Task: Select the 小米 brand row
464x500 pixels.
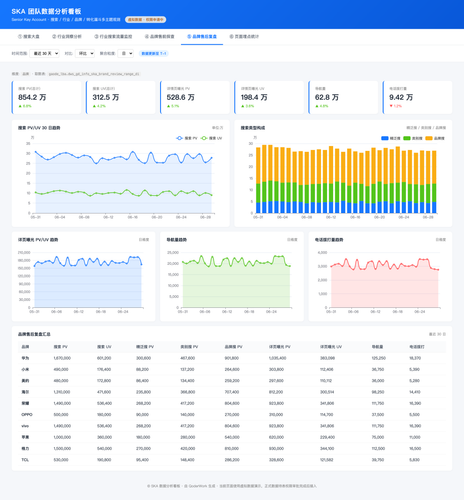Action: (x=232, y=369)
